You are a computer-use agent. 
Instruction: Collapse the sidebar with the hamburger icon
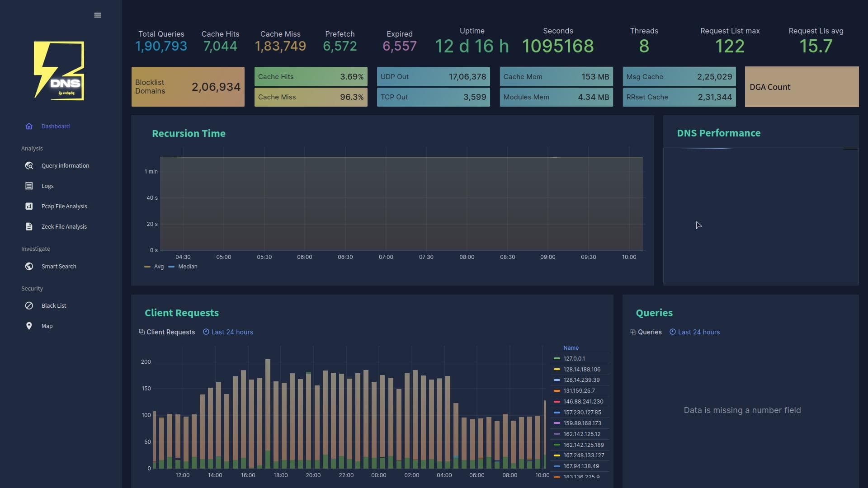[97, 15]
